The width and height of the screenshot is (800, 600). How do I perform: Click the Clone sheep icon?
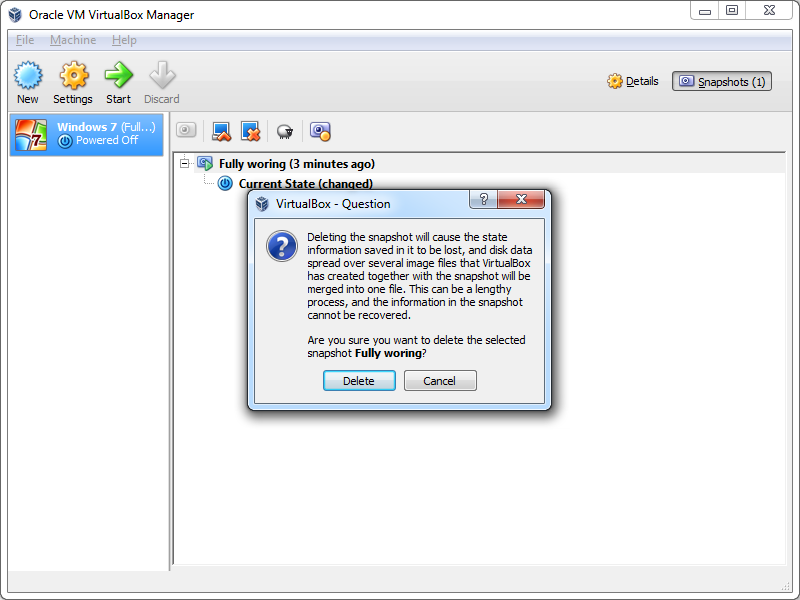coord(285,132)
